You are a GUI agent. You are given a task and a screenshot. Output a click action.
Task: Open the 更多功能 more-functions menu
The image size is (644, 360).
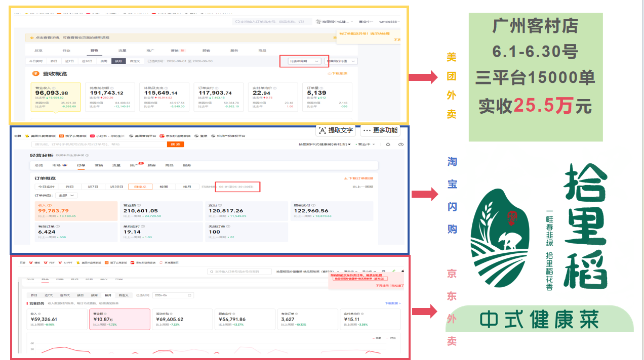[x=380, y=130]
